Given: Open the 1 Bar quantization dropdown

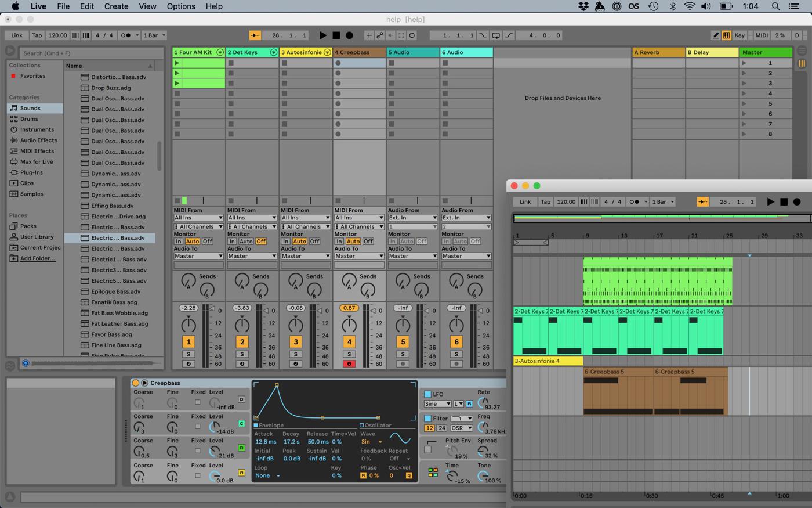Looking at the screenshot, I should point(154,35).
